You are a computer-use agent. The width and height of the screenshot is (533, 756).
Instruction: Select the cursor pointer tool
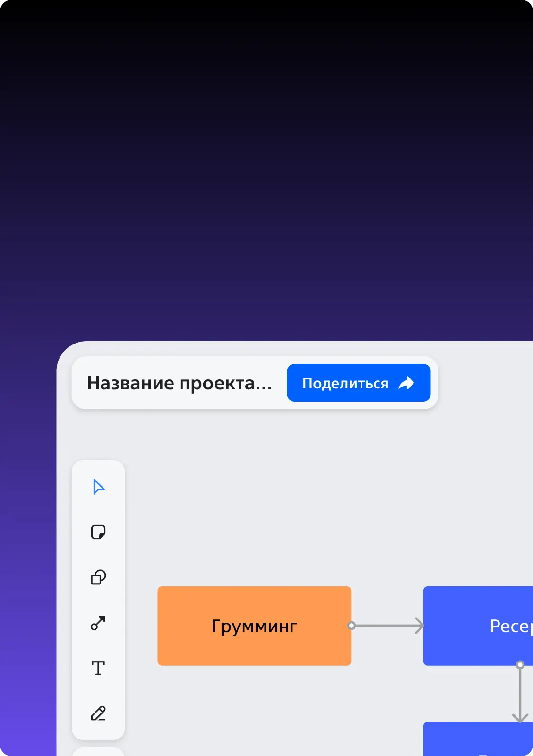click(x=98, y=487)
